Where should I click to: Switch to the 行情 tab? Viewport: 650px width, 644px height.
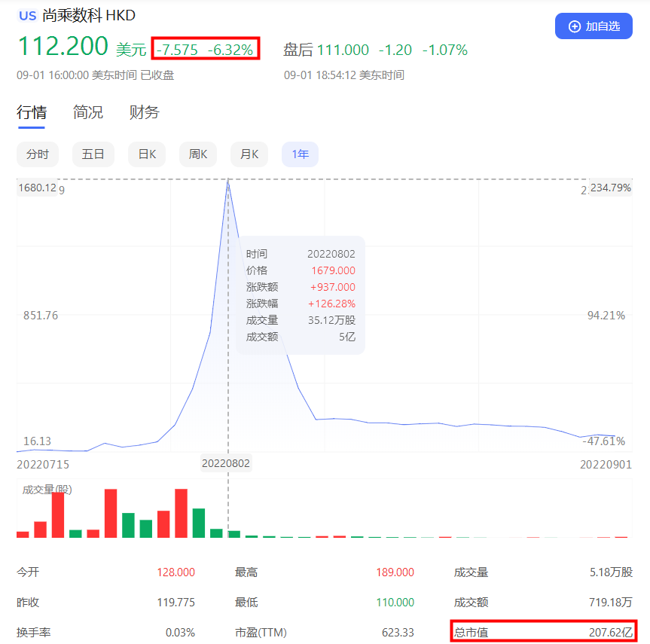point(32,112)
